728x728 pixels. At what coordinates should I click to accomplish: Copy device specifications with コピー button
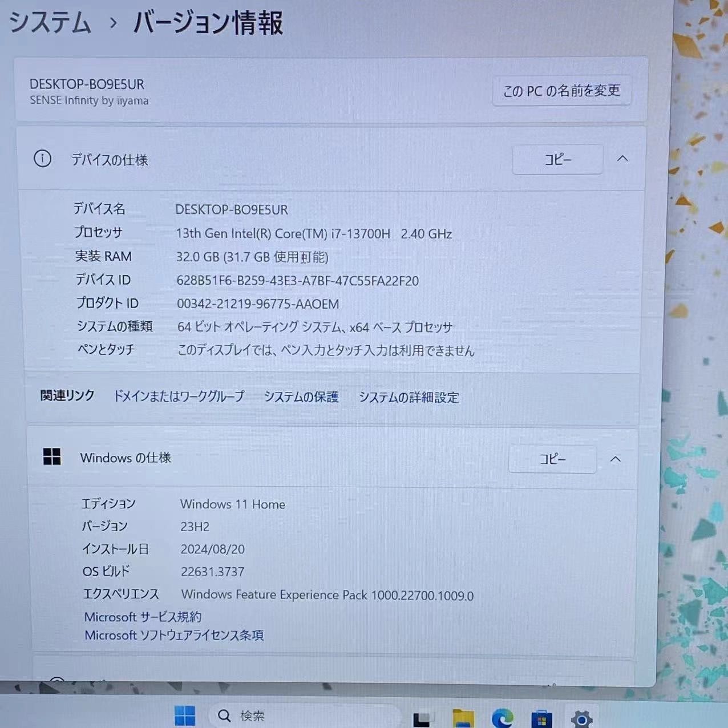(557, 160)
